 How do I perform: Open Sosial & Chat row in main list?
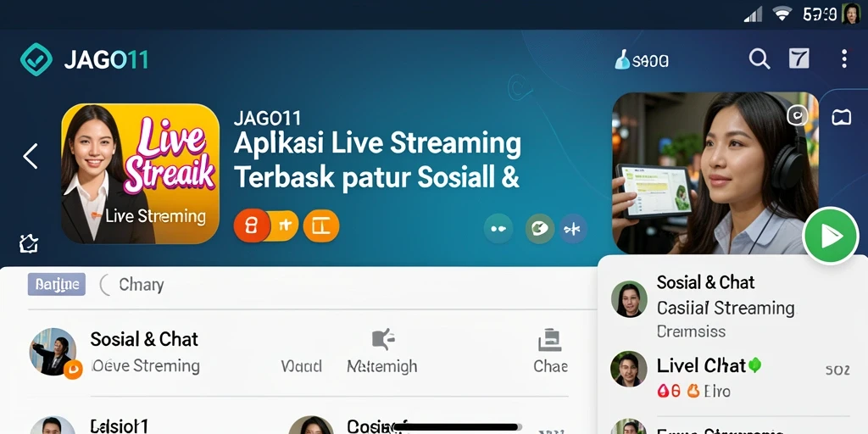[299, 352]
